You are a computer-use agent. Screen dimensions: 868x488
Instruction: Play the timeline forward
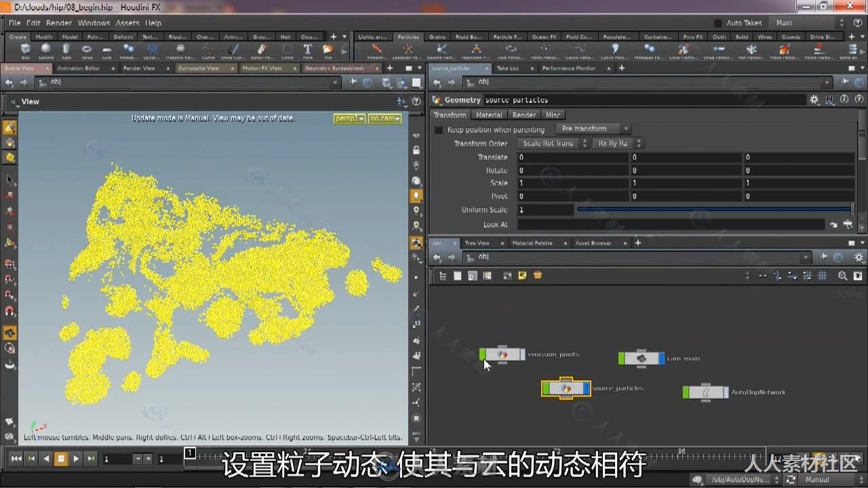click(x=76, y=459)
